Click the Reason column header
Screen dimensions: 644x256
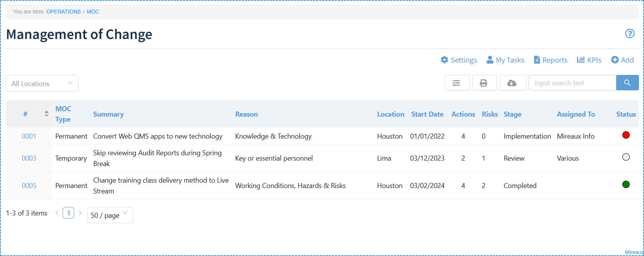point(246,114)
